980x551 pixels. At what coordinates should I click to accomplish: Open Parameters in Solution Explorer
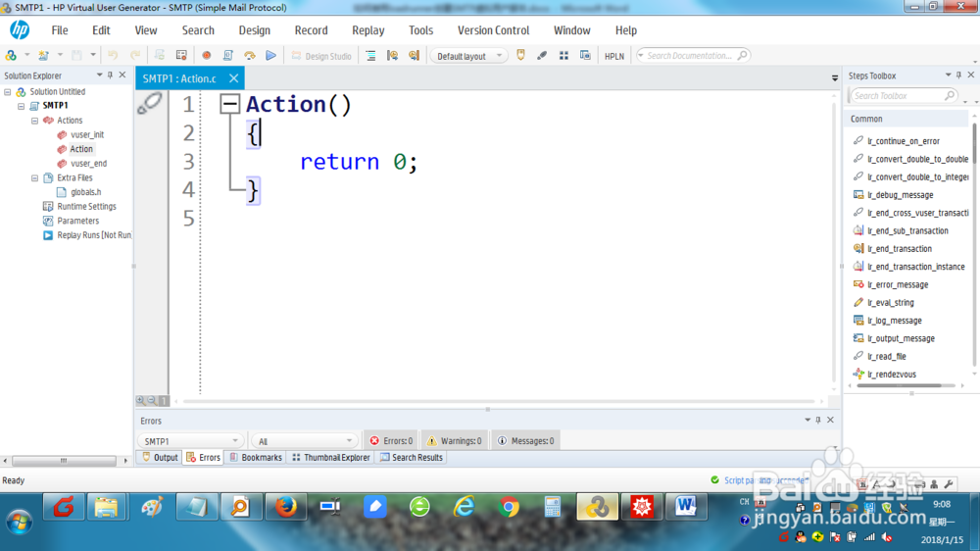point(71,221)
